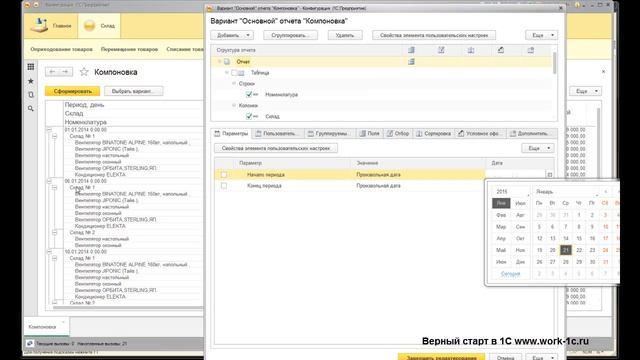Open sections menu grid icon in sidebar

(x=31, y=67)
